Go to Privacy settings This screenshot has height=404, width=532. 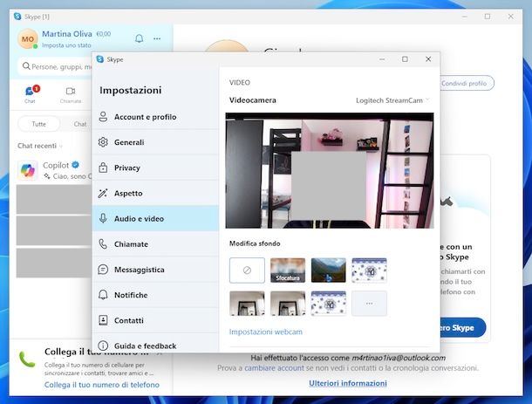tap(155, 168)
